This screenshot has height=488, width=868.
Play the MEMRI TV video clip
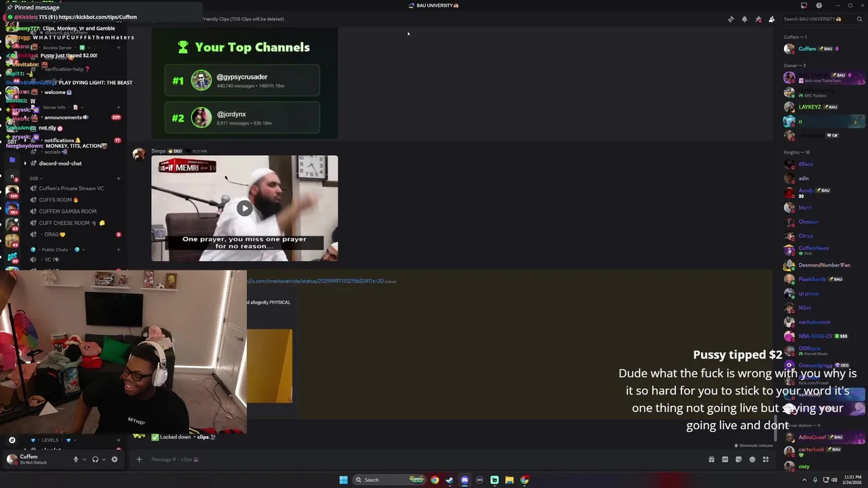tap(244, 208)
